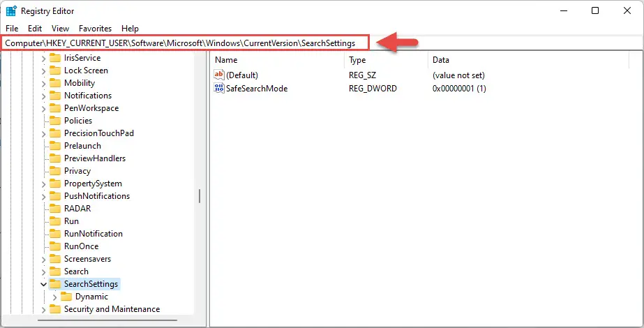Expand the PushNotifications key

43,197
